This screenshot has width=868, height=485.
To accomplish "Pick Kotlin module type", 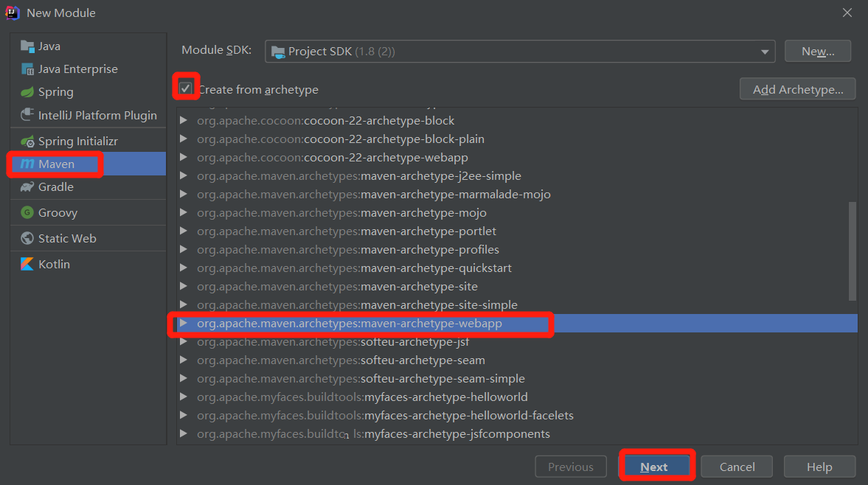I will pos(88,265).
